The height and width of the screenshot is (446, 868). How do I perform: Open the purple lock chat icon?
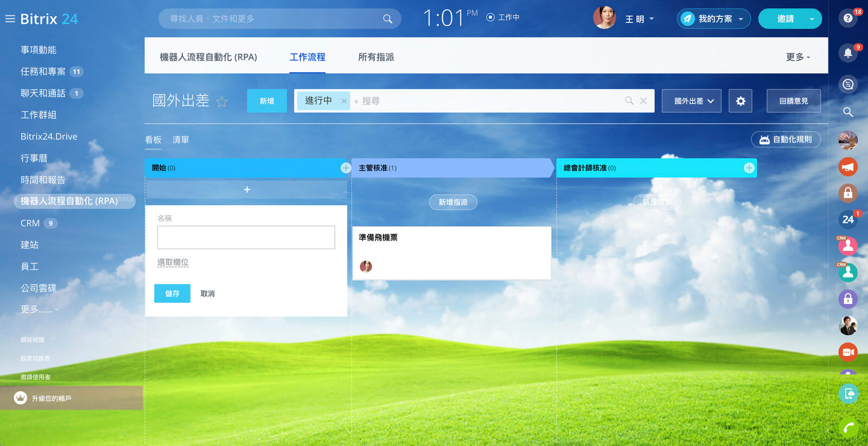848,299
